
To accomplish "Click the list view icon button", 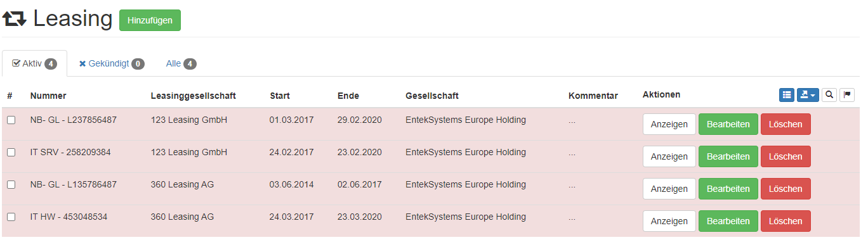I will point(787,95).
